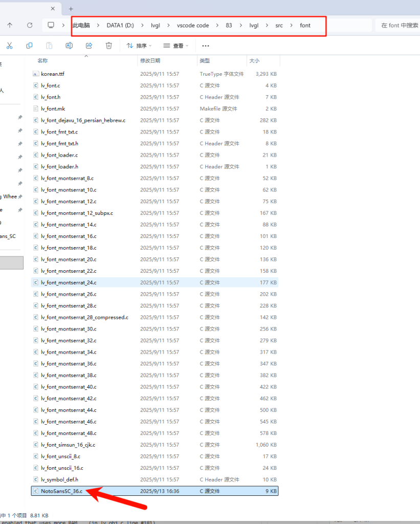Screen dimensions: 420x524
Task: Open the See more (...) toolbar menu
Action: point(206,46)
